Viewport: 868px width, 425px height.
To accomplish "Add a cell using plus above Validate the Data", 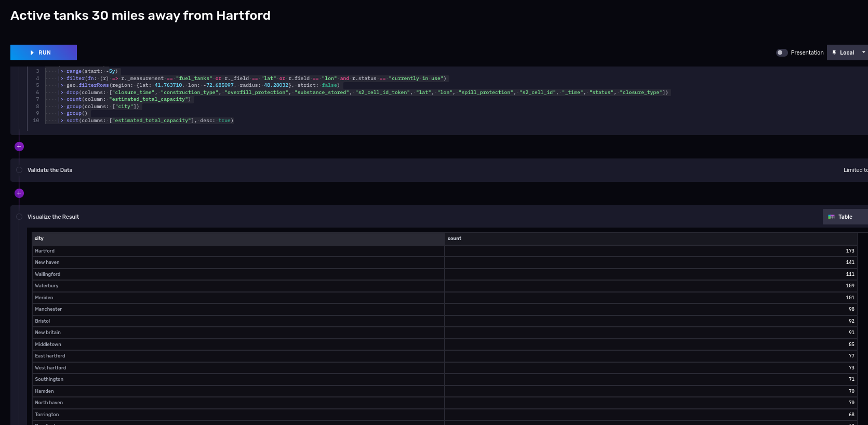I will pos(19,147).
